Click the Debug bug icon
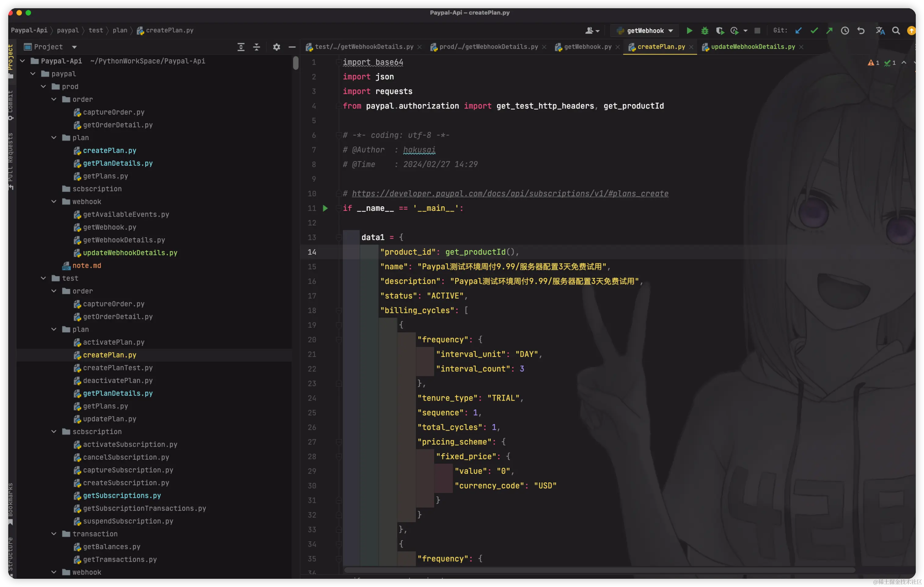The height and width of the screenshot is (587, 924). [x=705, y=31]
